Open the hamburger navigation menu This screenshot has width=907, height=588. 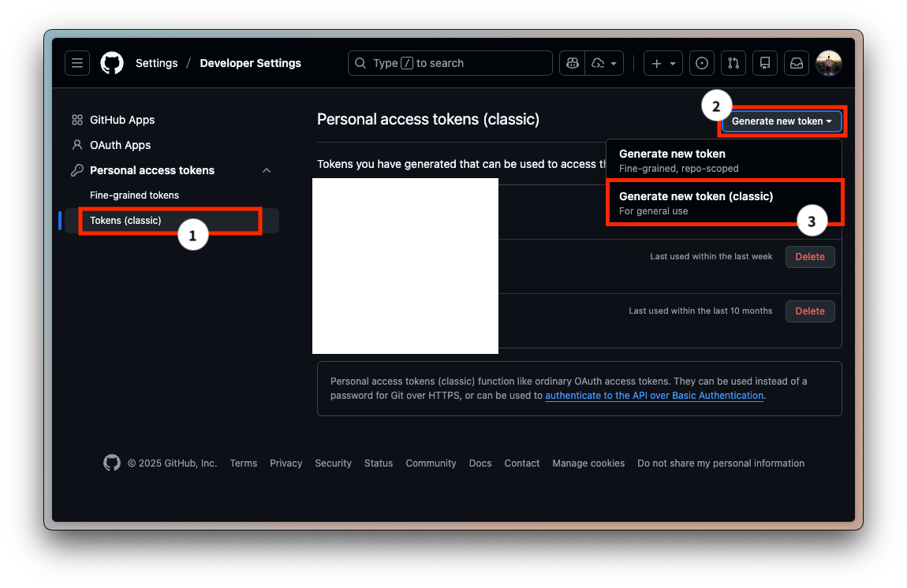[x=77, y=63]
